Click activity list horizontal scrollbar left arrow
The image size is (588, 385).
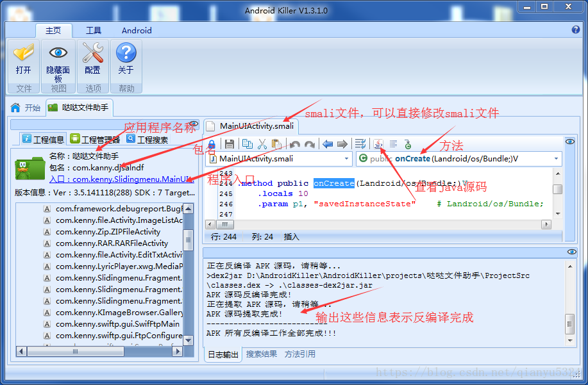click(21, 352)
